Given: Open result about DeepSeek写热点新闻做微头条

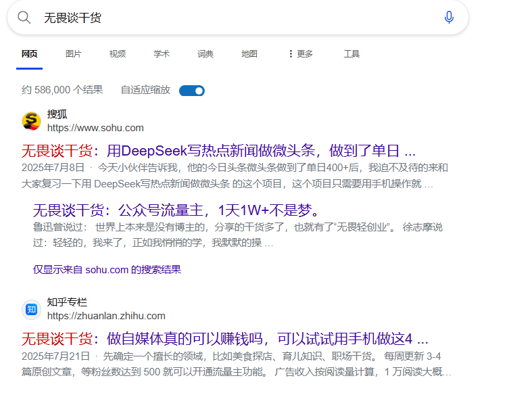Looking at the screenshot, I should 218,151.
